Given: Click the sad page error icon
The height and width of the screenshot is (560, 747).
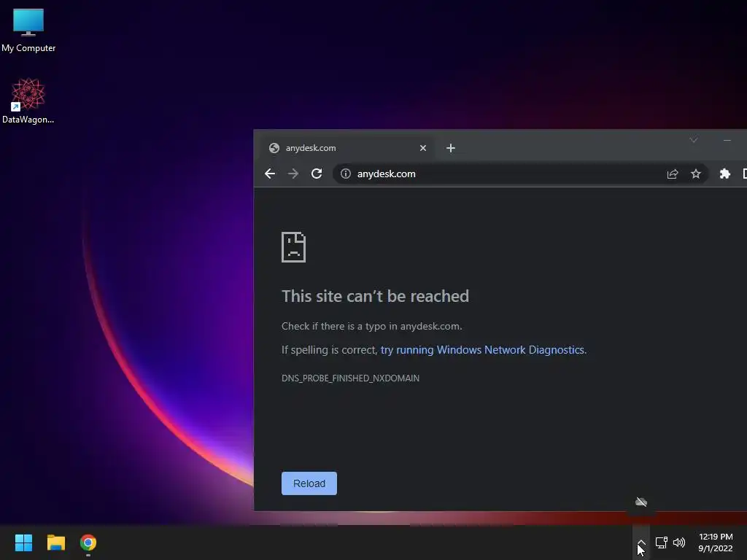Looking at the screenshot, I should click(x=293, y=247).
